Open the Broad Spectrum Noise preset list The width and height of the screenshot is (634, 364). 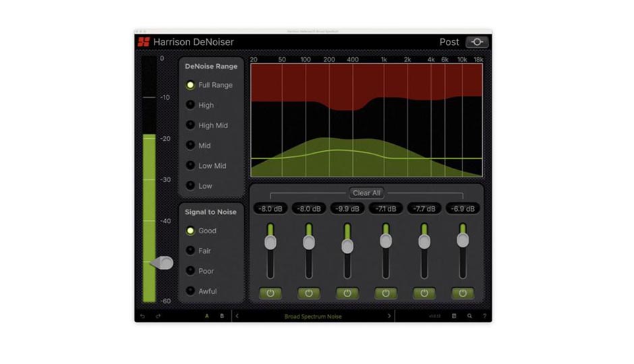click(313, 316)
